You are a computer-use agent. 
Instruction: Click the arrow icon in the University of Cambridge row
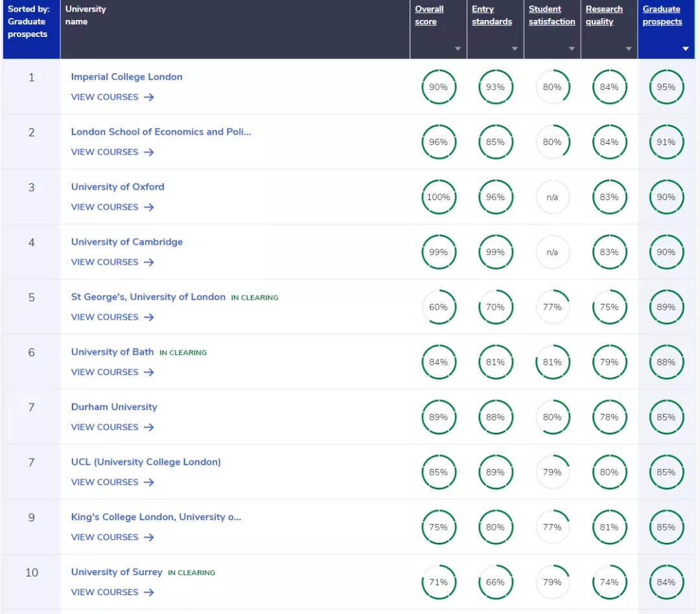pos(148,262)
